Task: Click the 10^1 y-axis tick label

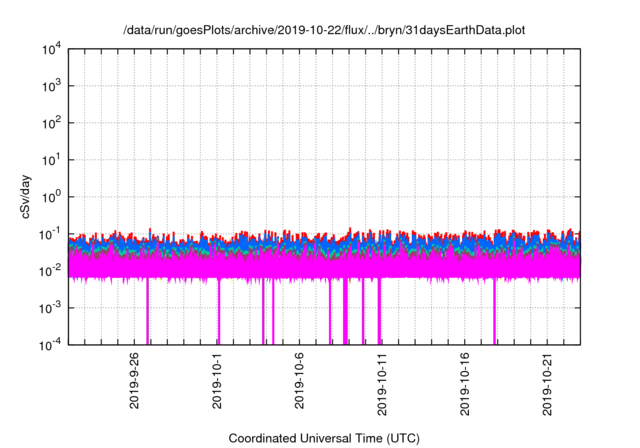Action: coord(52,160)
